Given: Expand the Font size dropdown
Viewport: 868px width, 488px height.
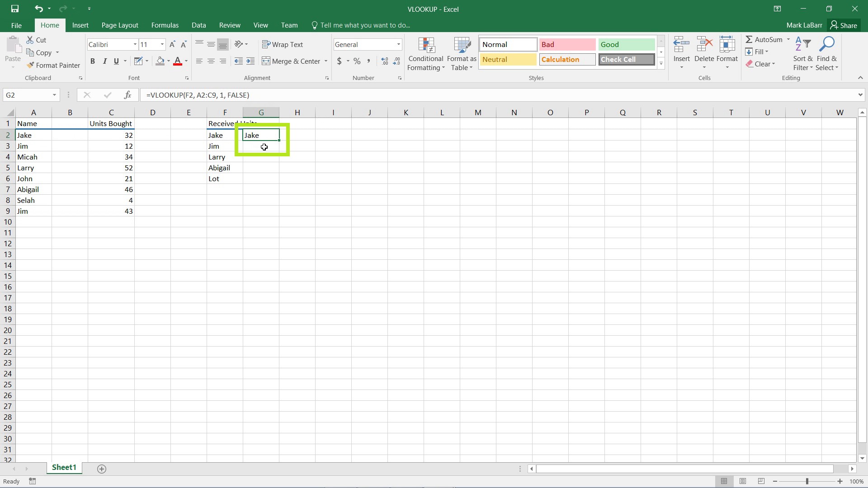Looking at the screenshot, I should (x=161, y=44).
